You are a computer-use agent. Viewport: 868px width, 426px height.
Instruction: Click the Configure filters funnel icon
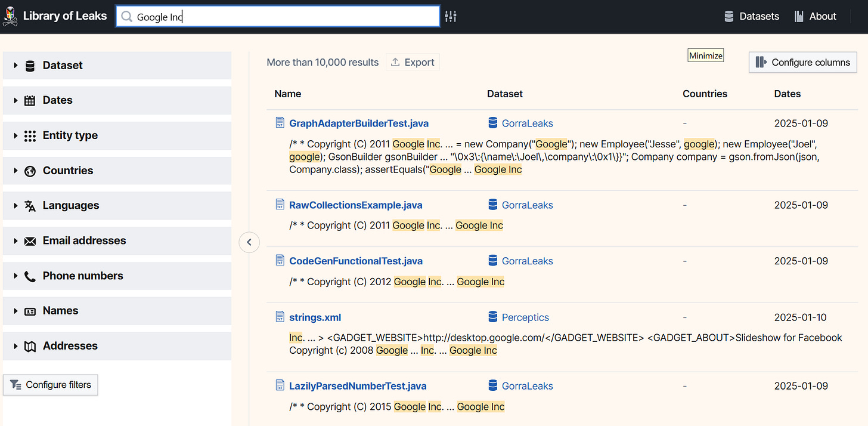(x=15, y=385)
